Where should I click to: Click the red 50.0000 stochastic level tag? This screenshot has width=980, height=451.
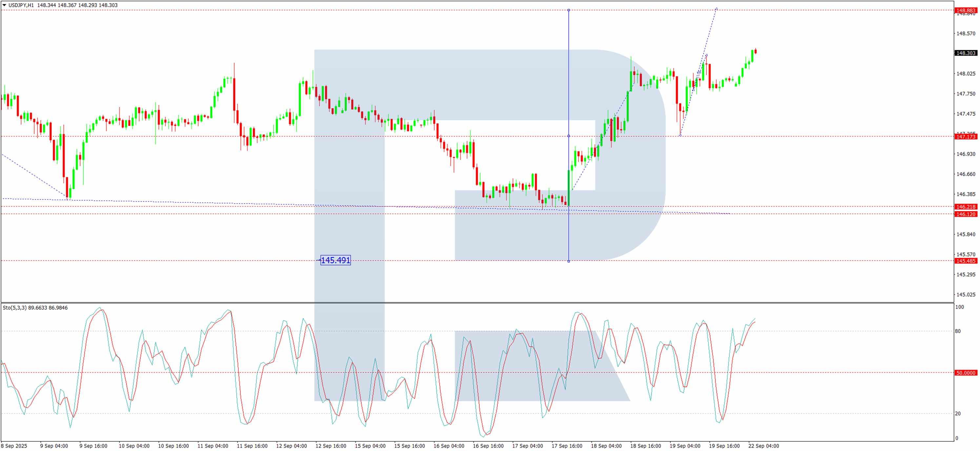966,373
